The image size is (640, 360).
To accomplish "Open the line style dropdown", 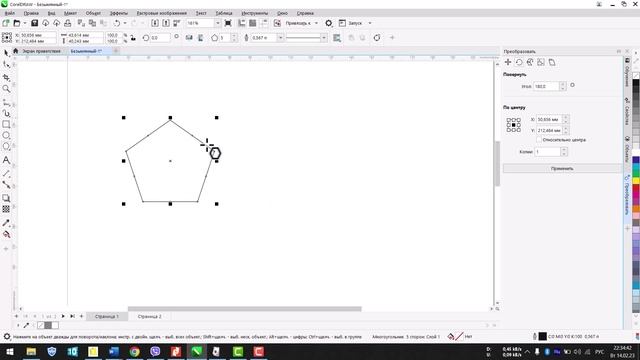I will (x=324, y=38).
